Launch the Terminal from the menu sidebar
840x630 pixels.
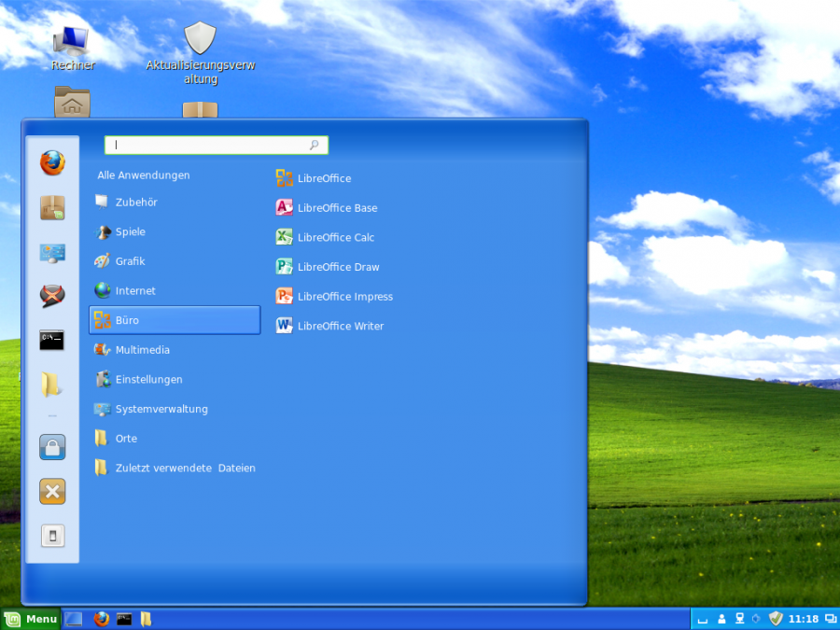tap(52, 341)
